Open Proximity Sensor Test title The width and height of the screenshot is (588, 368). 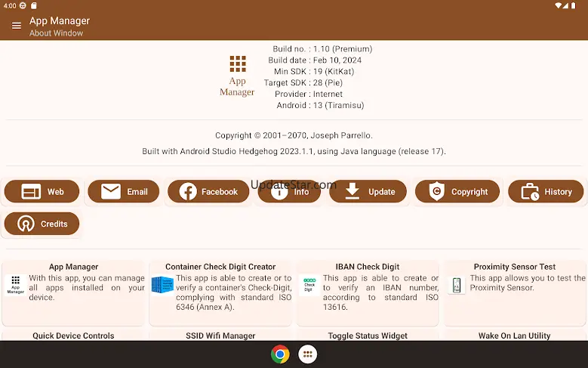coord(515,267)
